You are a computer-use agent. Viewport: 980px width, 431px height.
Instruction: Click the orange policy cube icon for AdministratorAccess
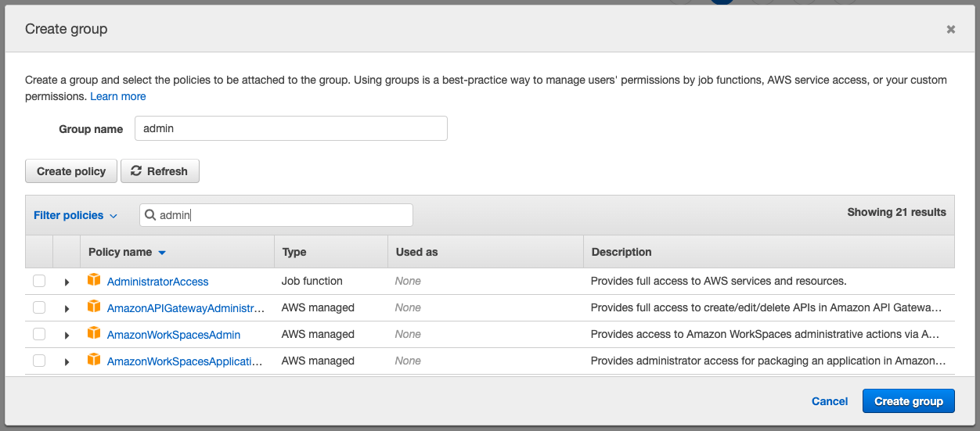point(94,280)
